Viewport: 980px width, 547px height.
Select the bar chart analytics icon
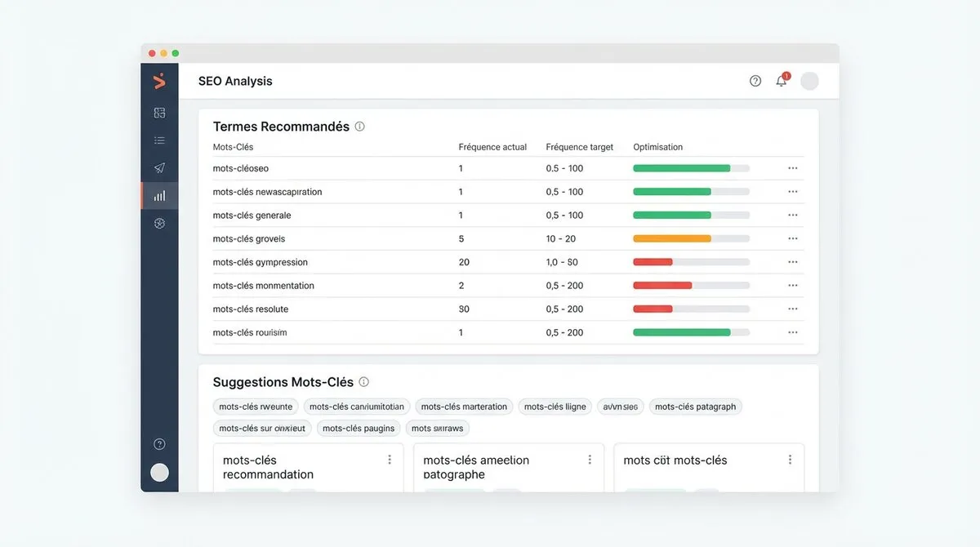pos(159,195)
